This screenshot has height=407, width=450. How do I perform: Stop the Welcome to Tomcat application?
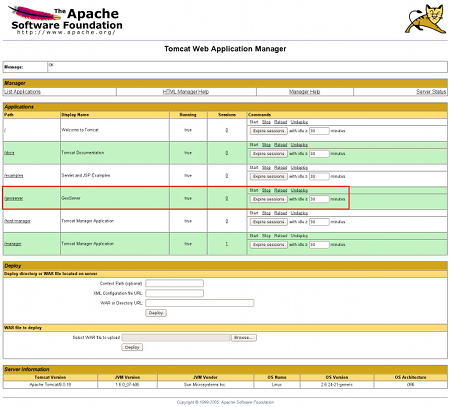click(266, 122)
